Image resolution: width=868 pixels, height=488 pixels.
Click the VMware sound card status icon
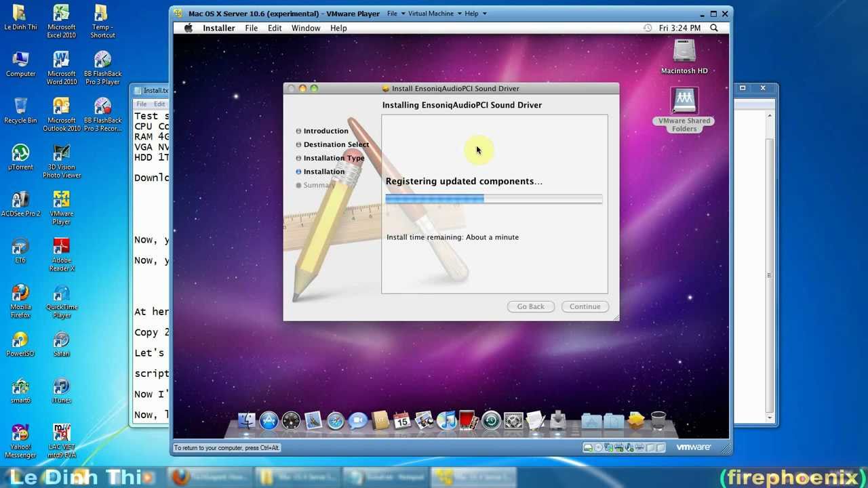tap(629, 447)
